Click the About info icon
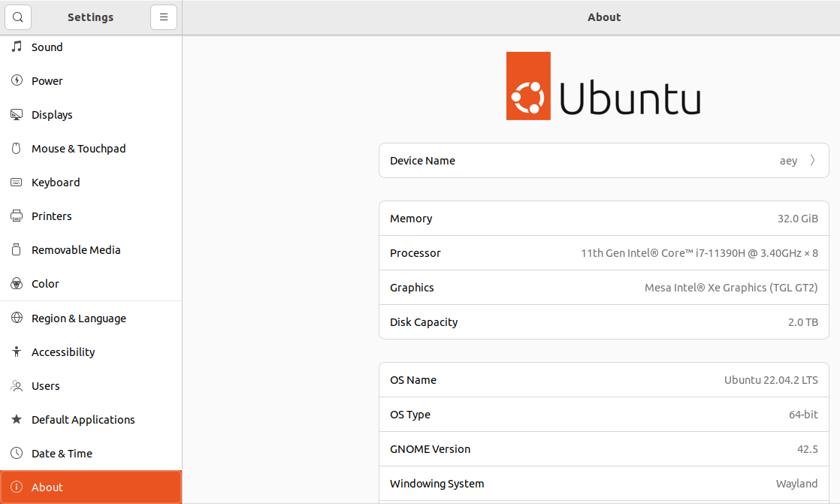Viewport: 840px width, 504px height. coord(17,487)
